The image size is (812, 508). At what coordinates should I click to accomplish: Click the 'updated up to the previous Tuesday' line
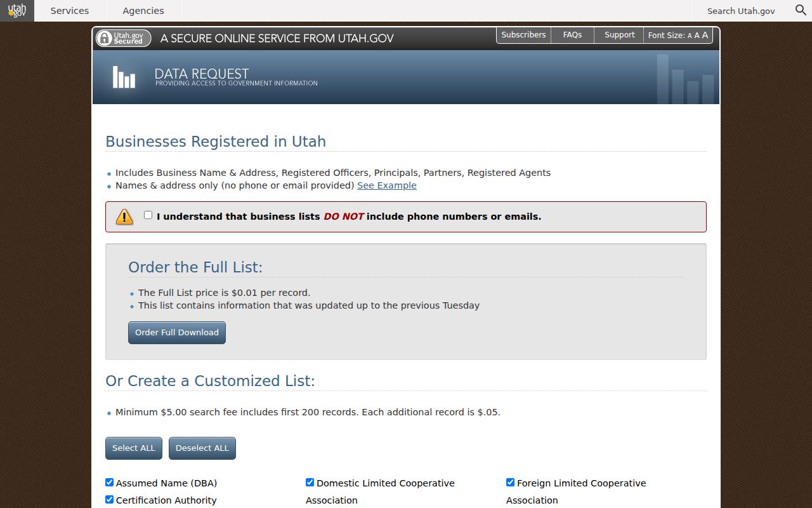point(309,305)
